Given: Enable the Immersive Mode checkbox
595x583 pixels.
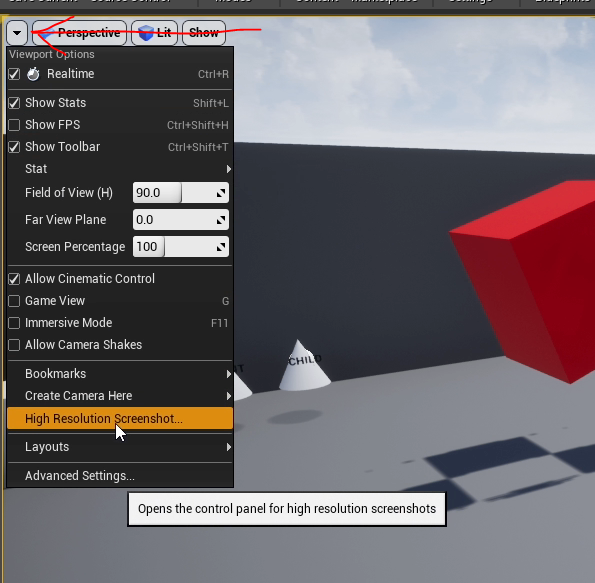Looking at the screenshot, I should coord(14,323).
